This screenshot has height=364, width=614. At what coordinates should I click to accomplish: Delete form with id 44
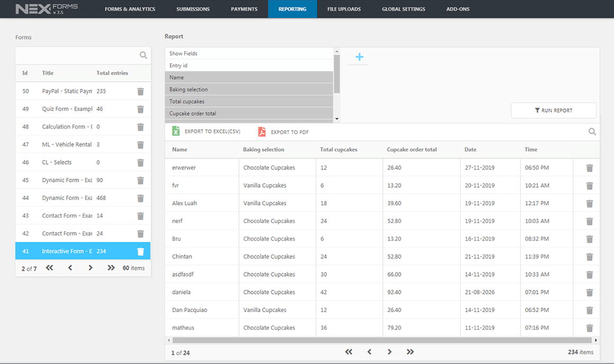141,198
